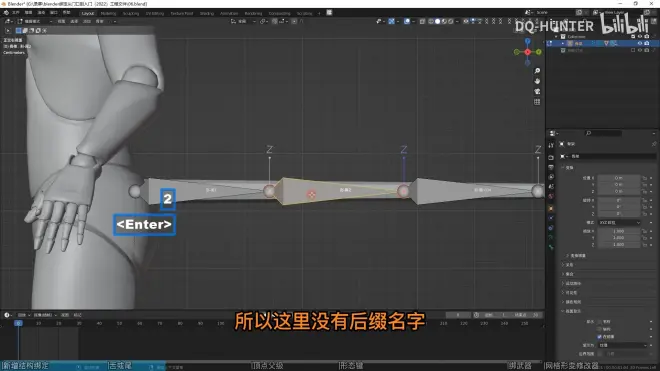Open the 编辑模式 interaction mode dropdown
660x371 pixels.
[35, 21]
